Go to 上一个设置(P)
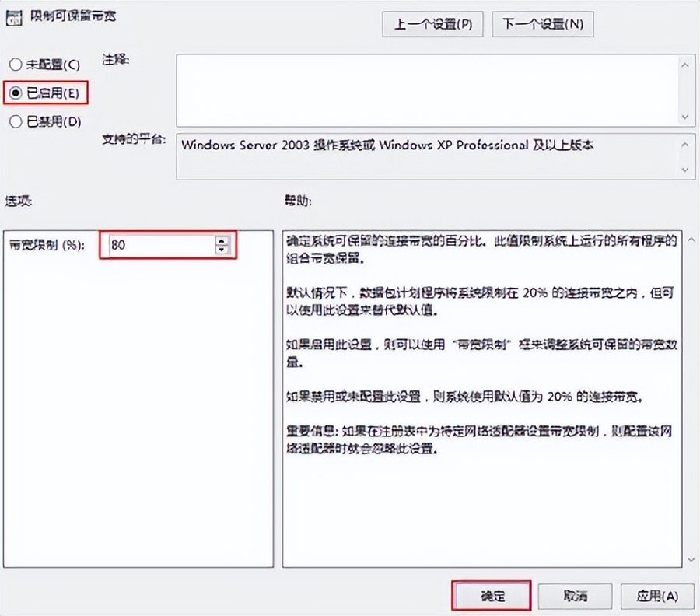This screenshot has height=616, width=700. (432, 23)
